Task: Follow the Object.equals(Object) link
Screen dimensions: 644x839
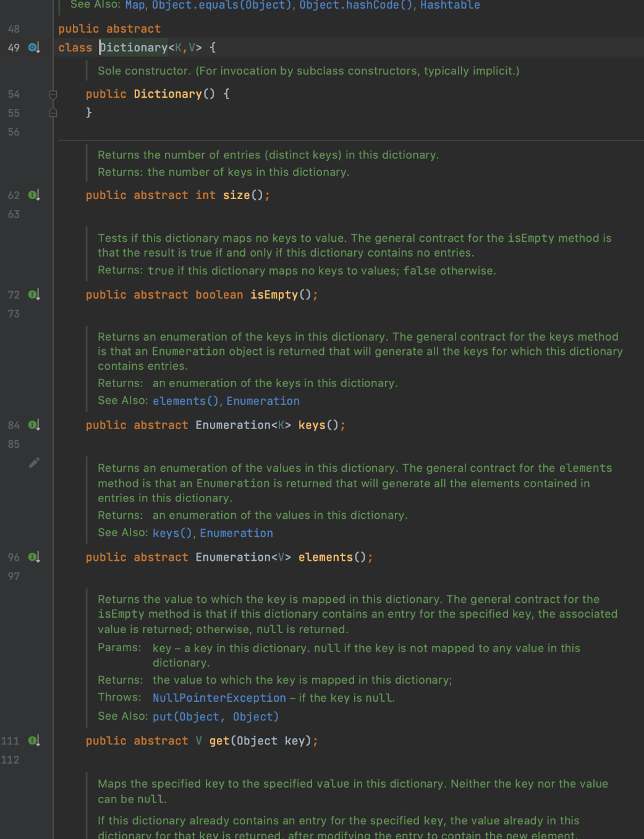Action: click(x=222, y=5)
